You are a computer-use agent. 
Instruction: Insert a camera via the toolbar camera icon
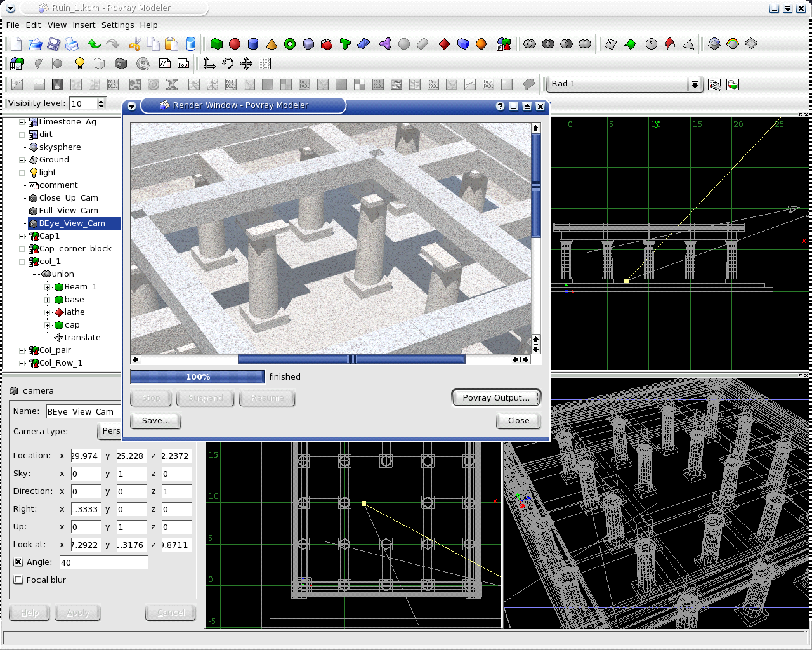(x=121, y=63)
